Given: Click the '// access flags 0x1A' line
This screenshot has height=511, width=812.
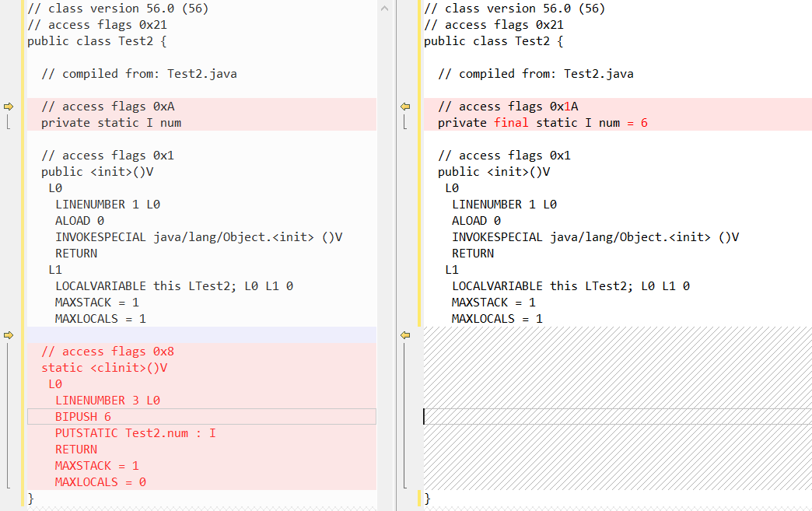Looking at the screenshot, I should coord(508,106).
